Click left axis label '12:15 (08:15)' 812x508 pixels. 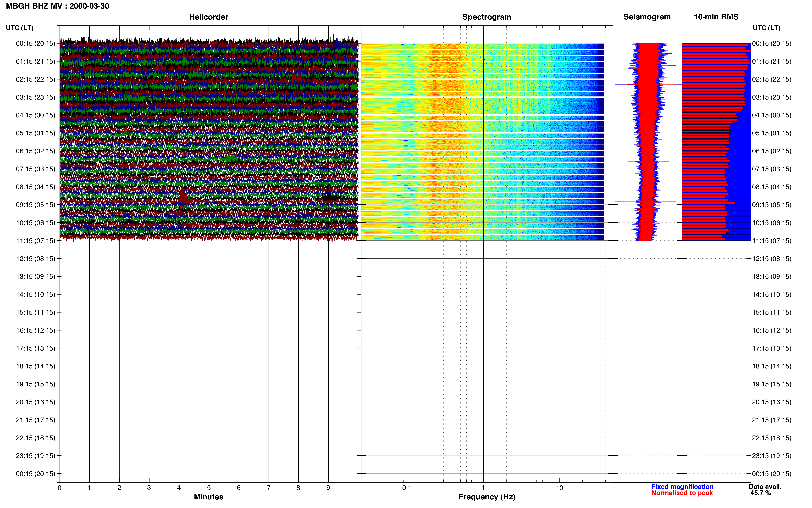[x=36, y=259]
